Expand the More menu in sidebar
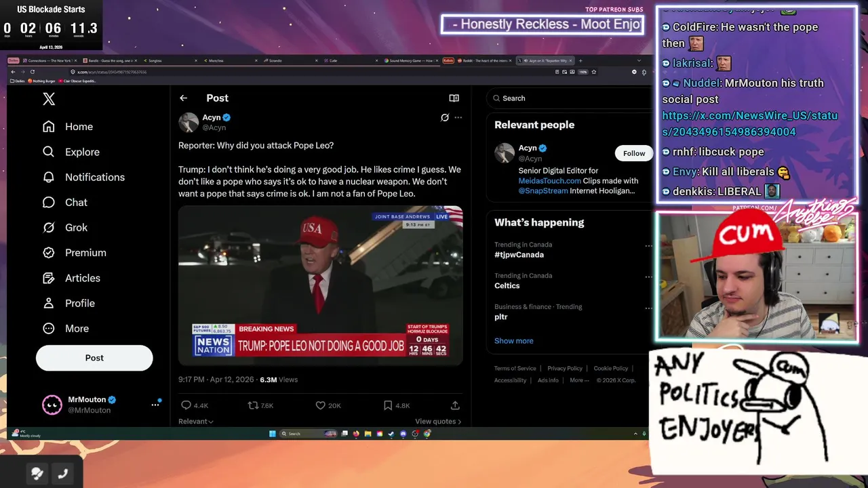 65,328
